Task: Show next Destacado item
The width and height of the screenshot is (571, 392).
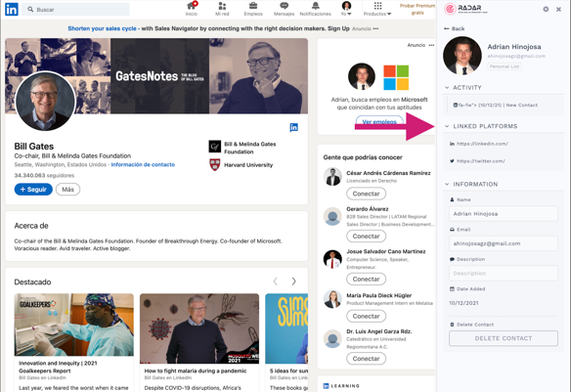Action: point(293,282)
